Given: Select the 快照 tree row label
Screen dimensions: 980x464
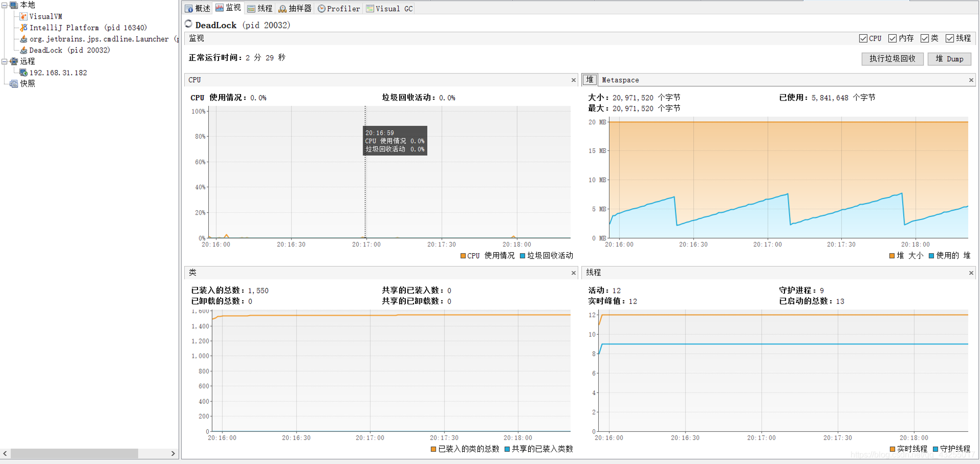Looking at the screenshot, I should 27,84.
